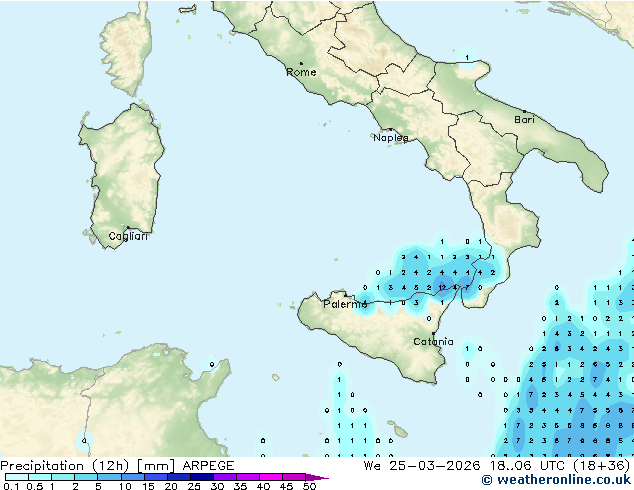Click the '50' legend value
This screenshot has width=634, height=490.
tap(309, 486)
